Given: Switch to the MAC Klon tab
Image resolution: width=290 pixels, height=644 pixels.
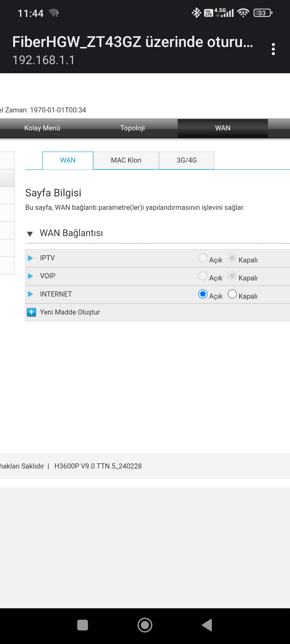Looking at the screenshot, I should pyautogui.click(x=126, y=160).
